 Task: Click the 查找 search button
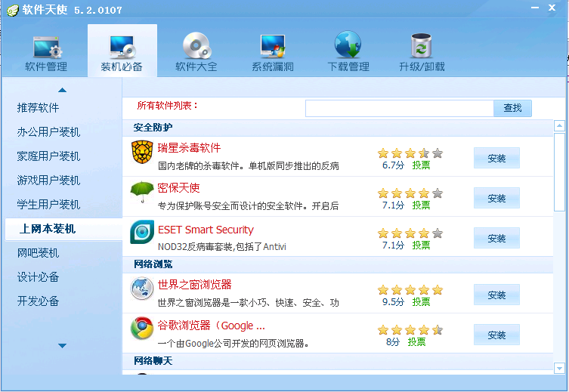[512, 108]
